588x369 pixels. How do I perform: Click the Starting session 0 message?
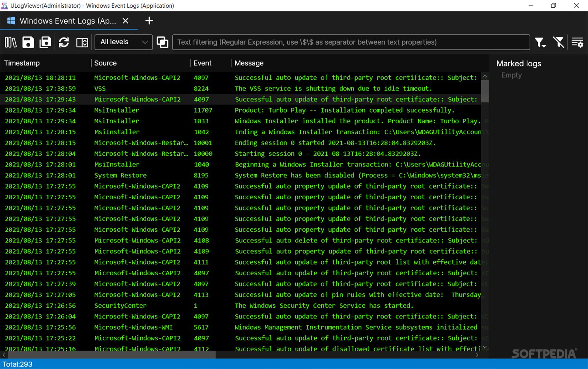pos(328,154)
